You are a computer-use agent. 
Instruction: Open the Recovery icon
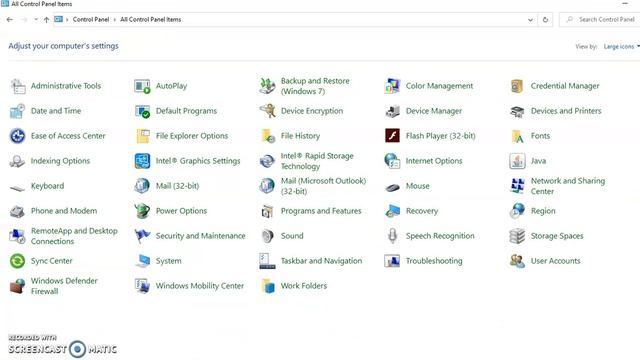coord(392,211)
